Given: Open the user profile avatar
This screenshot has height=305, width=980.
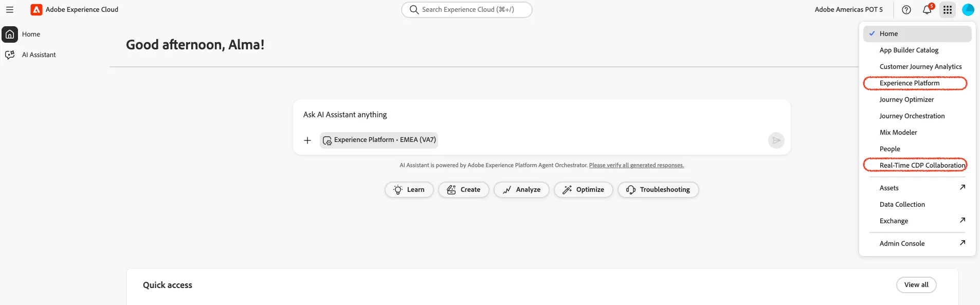Looking at the screenshot, I should point(968,10).
